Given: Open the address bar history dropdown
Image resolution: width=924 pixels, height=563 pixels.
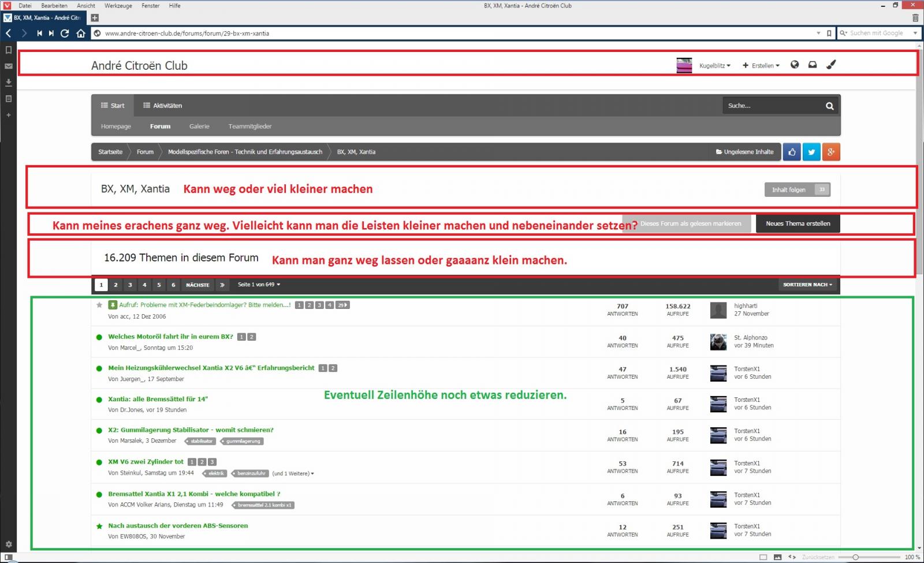Looking at the screenshot, I should click(818, 33).
